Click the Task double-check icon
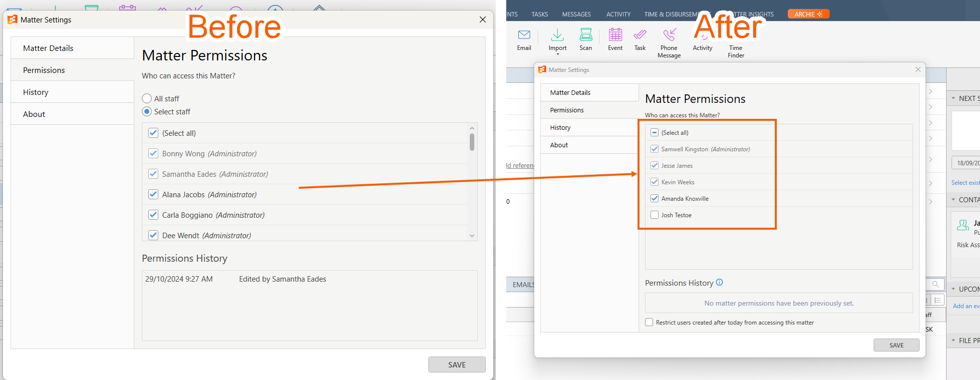This screenshot has width=980, height=380. click(x=640, y=35)
